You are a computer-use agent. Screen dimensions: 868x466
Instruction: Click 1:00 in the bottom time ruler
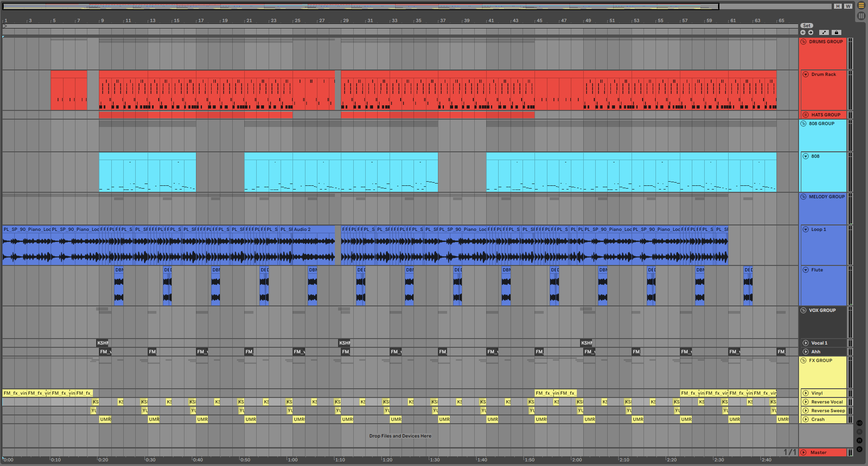coord(293,460)
